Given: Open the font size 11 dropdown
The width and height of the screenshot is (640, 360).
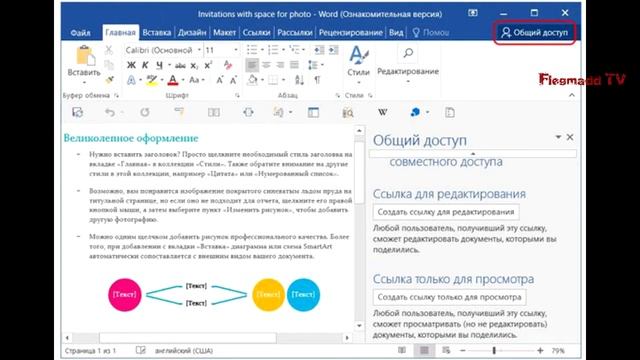Looking at the screenshot, I should tap(236, 50).
